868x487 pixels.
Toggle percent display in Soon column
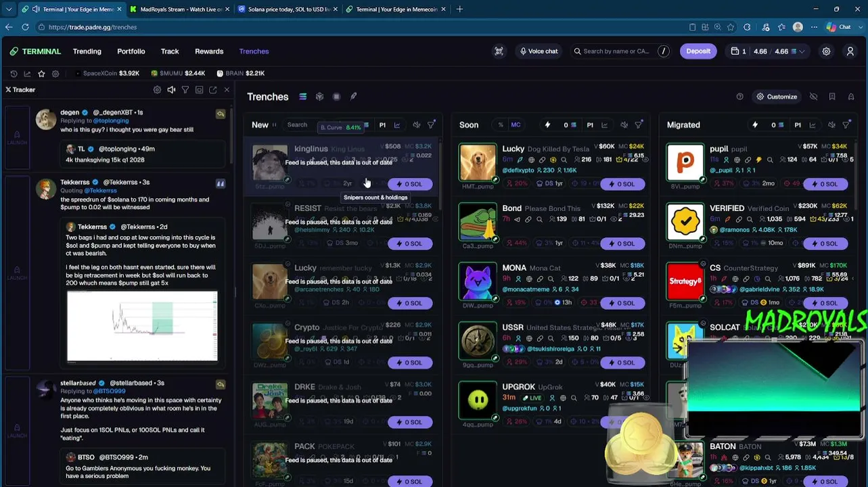tap(501, 125)
